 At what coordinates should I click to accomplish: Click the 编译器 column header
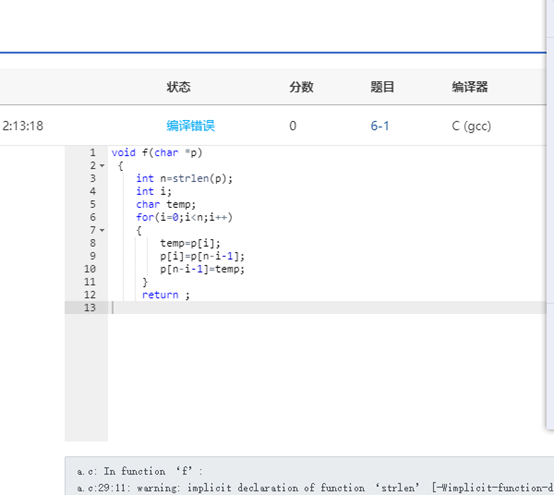(x=470, y=87)
